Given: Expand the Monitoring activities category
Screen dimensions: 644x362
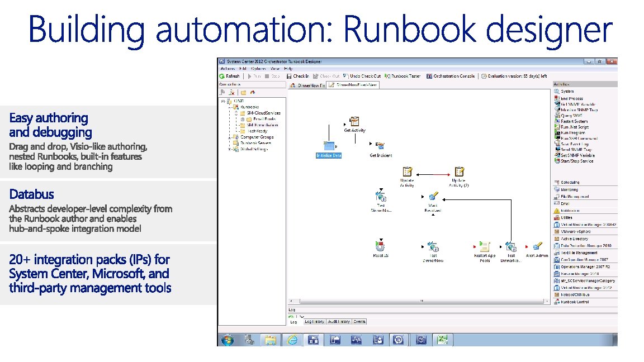Looking at the screenshot, I should pos(585,189).
